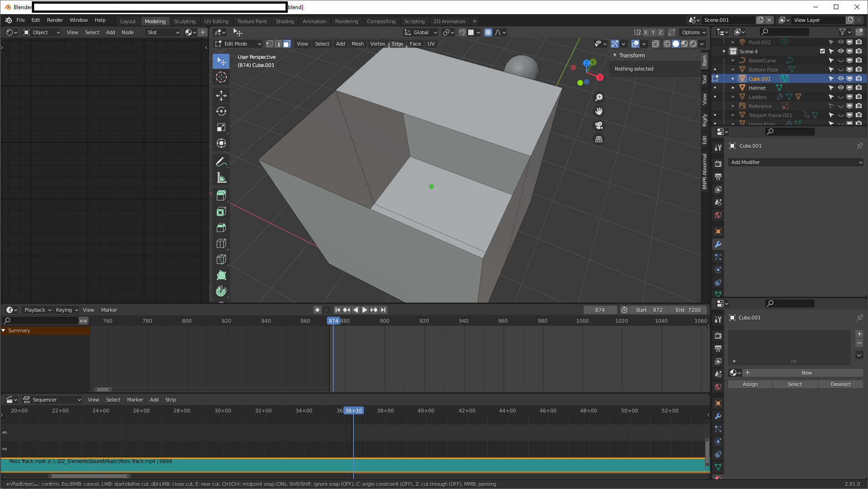Toggle X mirror axis in viewport header
868x489 pixels.
646,32
